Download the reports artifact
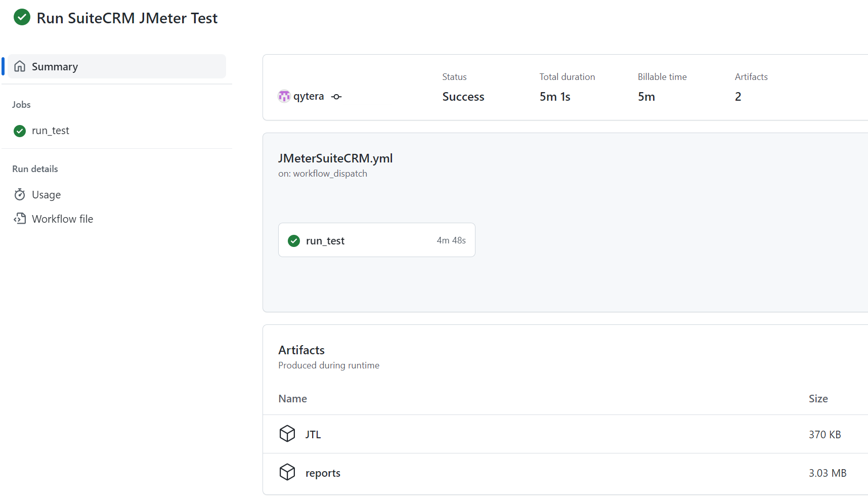The height and width of the screenshot is (499, 868). pyautogui.click(x=323, y=472)
